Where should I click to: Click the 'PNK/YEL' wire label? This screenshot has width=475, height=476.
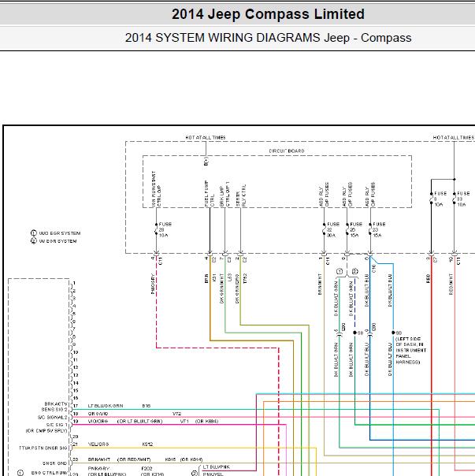click(x=213, y=474)
